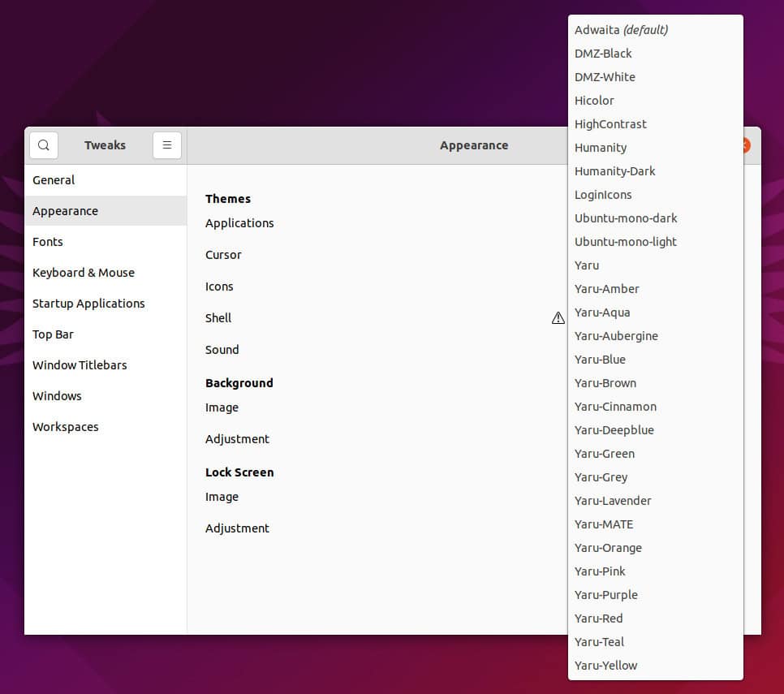The image size is (784, 694).
Task: Select Yaru-Green option
Action: tap(656, 454)
